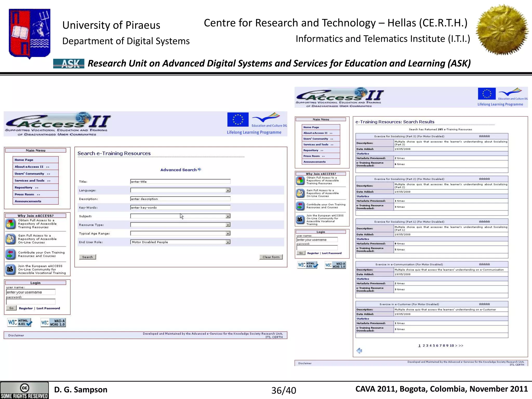Viewport: 532px width, 399px height.
Task: Click the Clear form button
Action: (271, 257)
